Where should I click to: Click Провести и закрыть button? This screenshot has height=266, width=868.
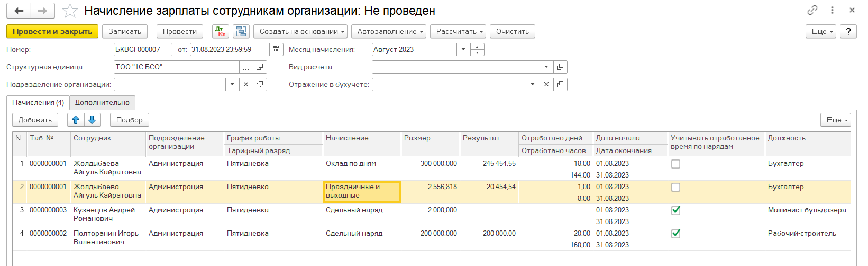tap(52, 32)
